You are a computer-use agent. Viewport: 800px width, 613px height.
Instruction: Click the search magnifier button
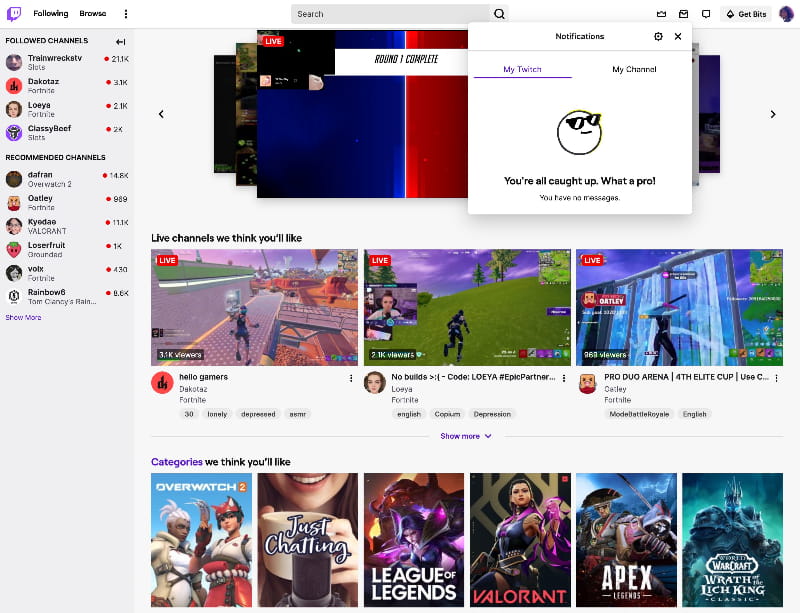click(499, 14)
